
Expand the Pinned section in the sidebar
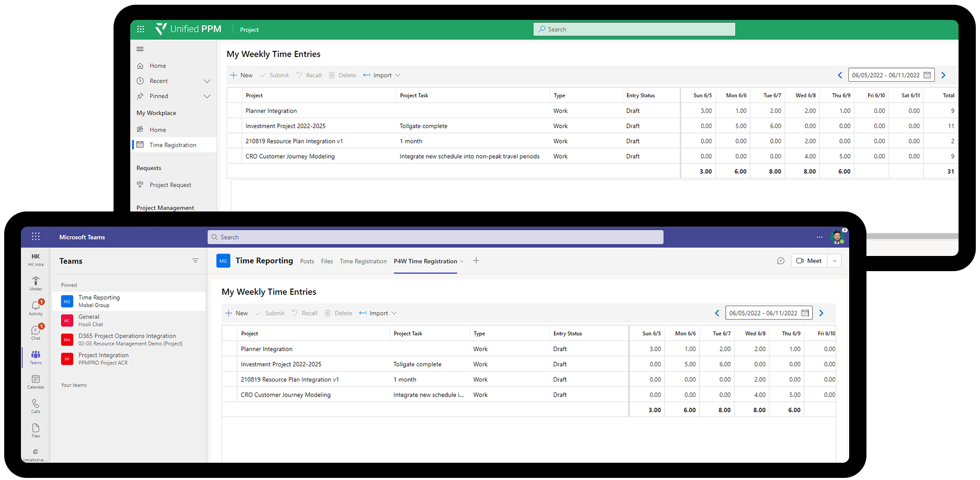(x=207, y=96)
